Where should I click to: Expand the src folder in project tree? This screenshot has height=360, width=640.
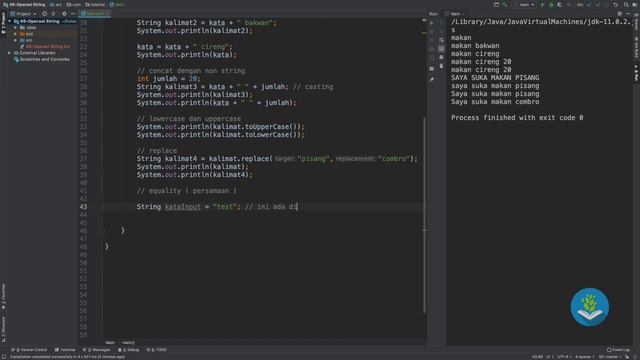click(16, 40)
